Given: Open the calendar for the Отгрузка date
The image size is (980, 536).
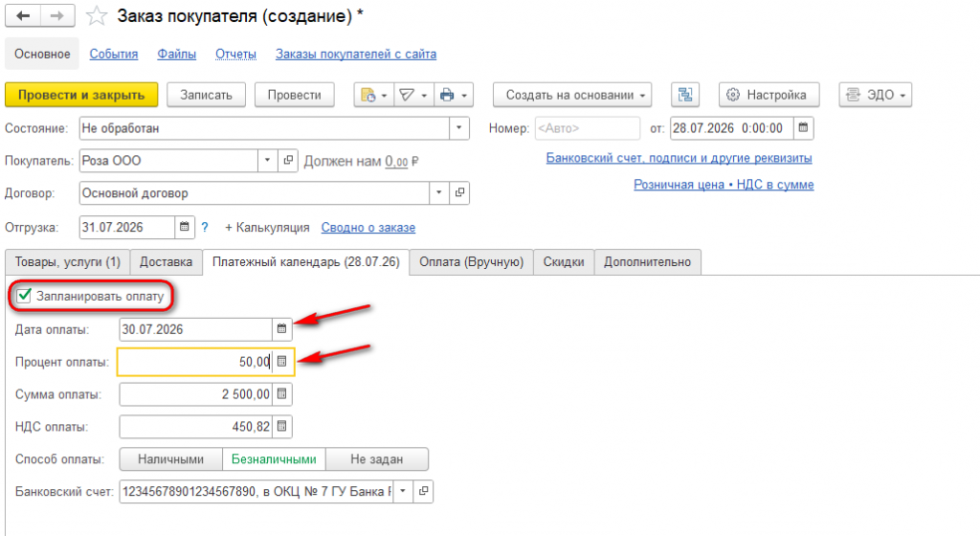Looking at the screenshot, I should coord(185,227).
